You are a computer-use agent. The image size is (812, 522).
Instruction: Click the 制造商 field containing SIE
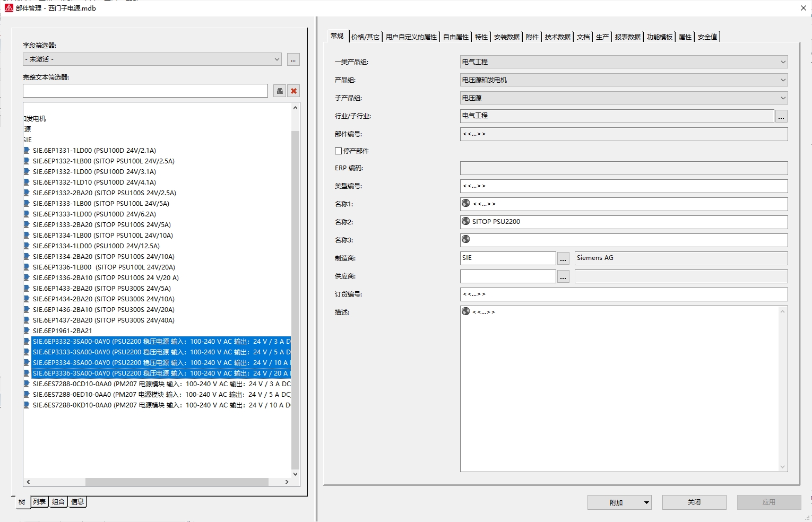(508, 258)
